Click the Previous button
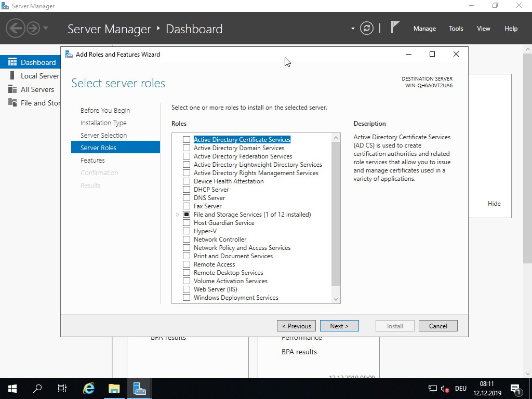The image size is (532, 399). pyautogui.click(x=296, y=326)
